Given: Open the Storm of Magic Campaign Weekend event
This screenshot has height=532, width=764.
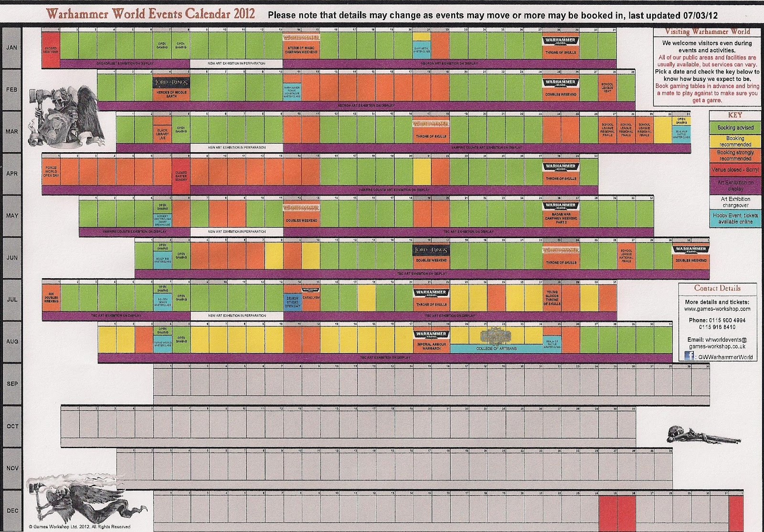Looking at the screenshot, I should tap(301, 50).
